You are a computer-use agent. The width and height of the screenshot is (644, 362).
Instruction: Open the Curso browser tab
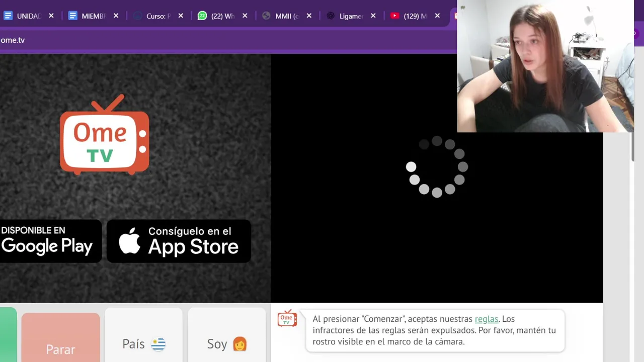pyautogui.click(x=158, y=16)
